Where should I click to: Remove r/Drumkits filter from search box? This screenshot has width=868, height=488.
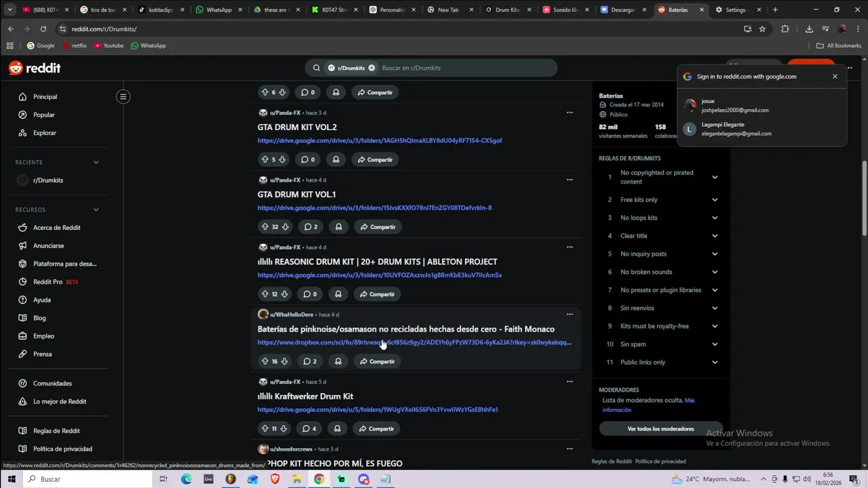372,68
